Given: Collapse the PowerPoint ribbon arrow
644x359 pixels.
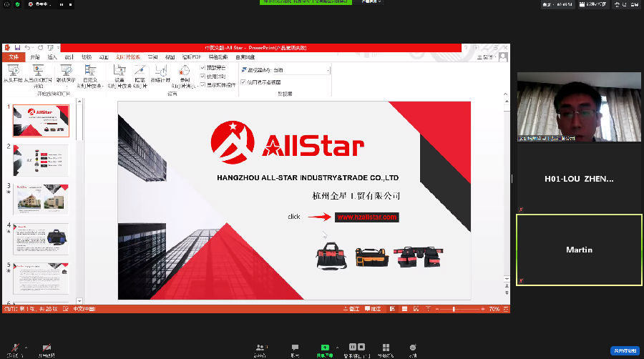Looking at the screenshot, I should click(x=505, y=94).
